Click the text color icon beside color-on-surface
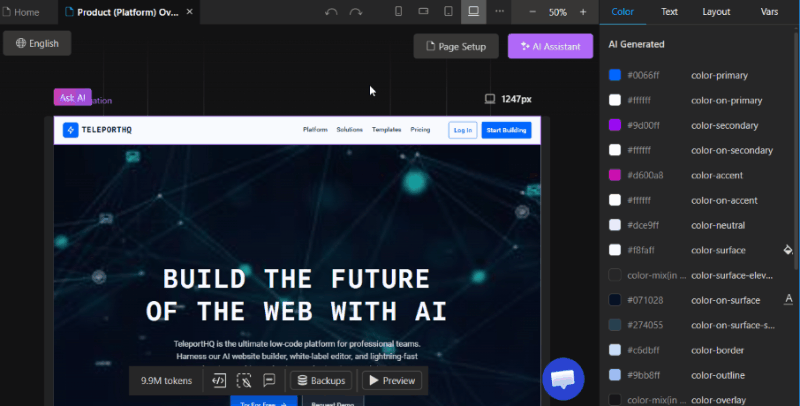This screenshot has height=406, width=800. pos(788,299)
